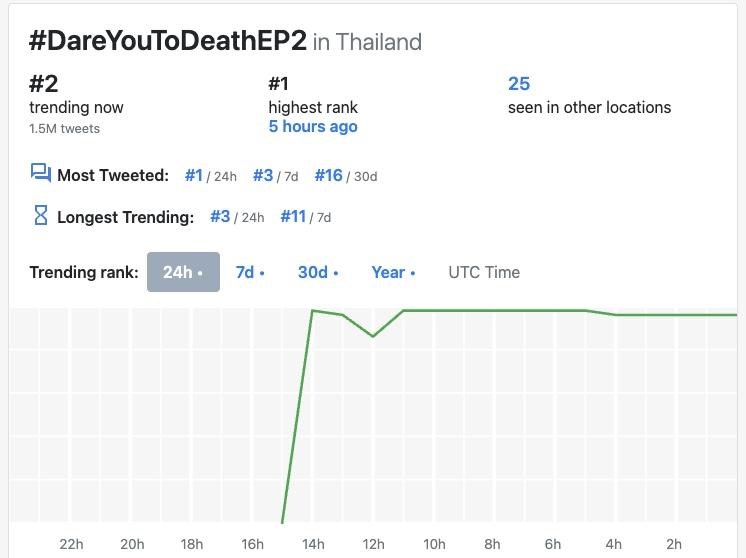746x558 pixels.
Task: Click Longest Trending #11 7d rank link
Action: pyautogui.click(x=293, y=216)
